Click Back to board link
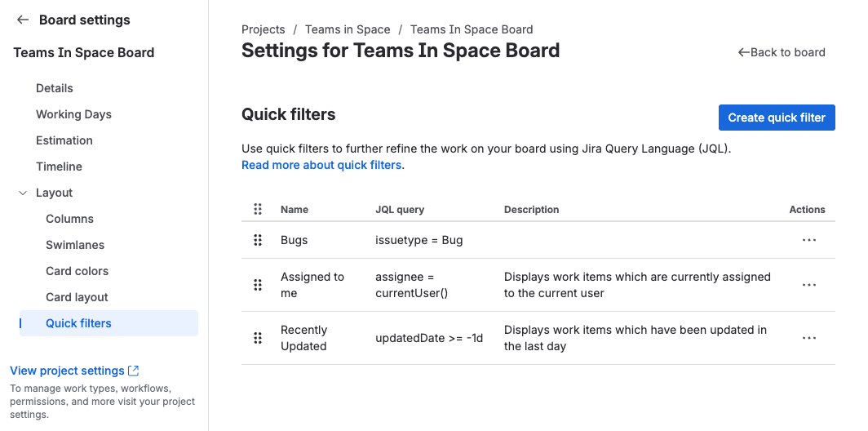 [x=782, y=52]
